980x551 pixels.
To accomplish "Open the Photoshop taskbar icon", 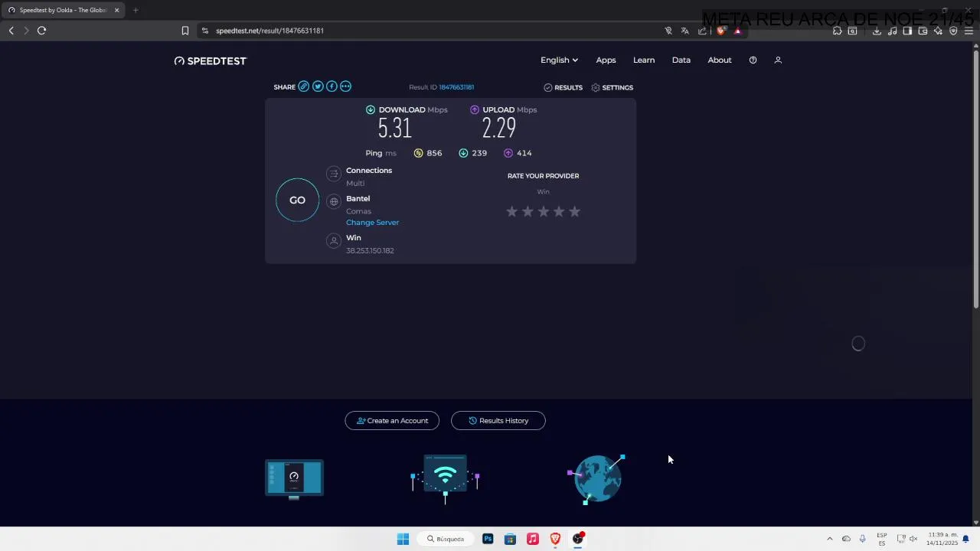I will [488, 539].
